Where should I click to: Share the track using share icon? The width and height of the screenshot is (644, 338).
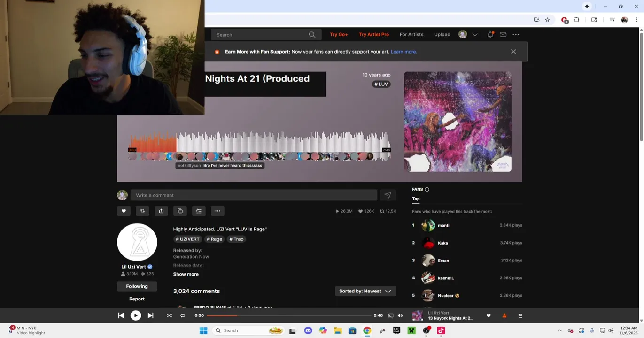point(161,211)
